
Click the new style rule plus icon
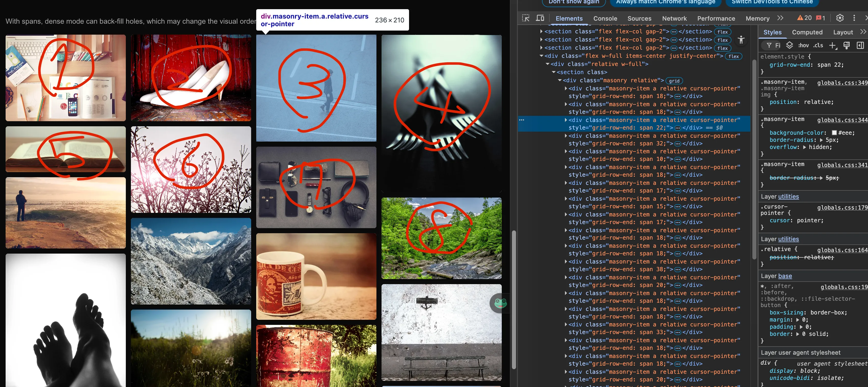(x=832, y=46)
